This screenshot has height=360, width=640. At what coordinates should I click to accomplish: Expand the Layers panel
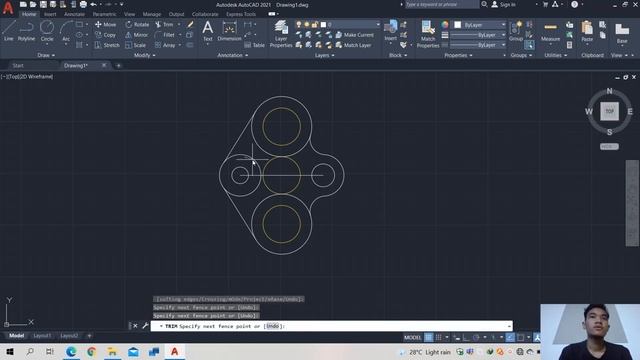[324, 55]
